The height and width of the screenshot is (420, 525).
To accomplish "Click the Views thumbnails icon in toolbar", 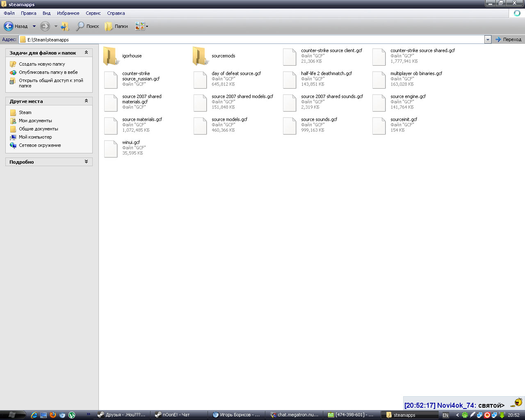I will (140, 26).
